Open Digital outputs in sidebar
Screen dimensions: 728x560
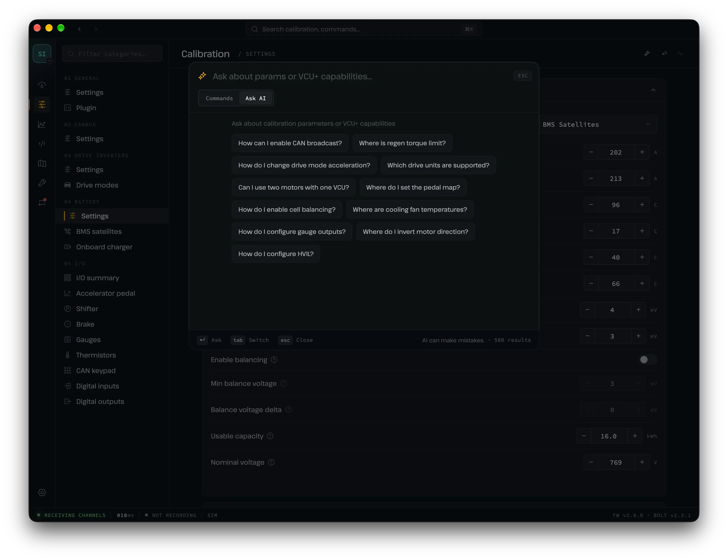112,401
